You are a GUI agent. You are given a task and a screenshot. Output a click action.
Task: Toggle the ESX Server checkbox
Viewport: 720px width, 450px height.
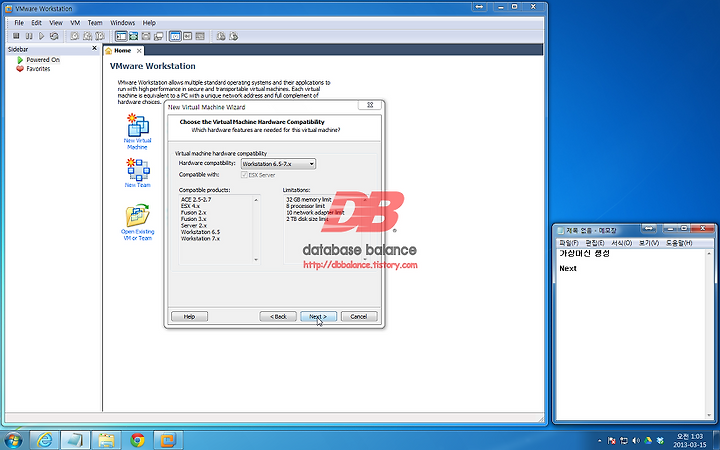(244, 175)
